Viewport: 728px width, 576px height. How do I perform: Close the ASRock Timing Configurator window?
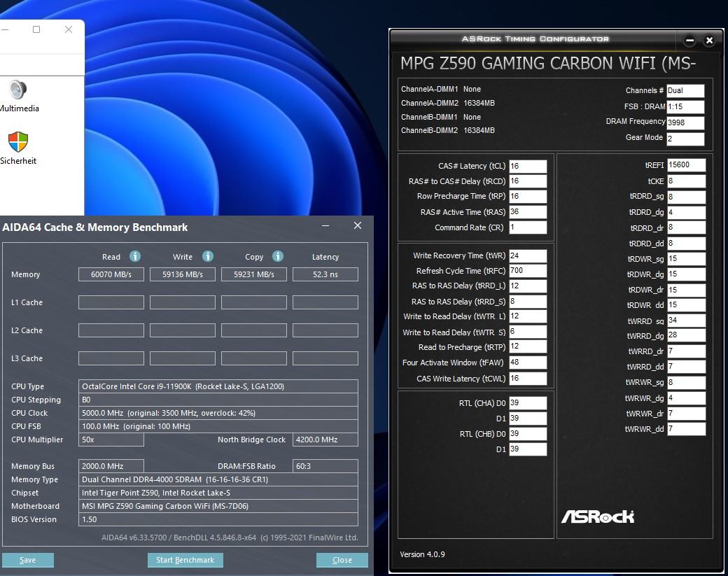(x=709, y=41)
